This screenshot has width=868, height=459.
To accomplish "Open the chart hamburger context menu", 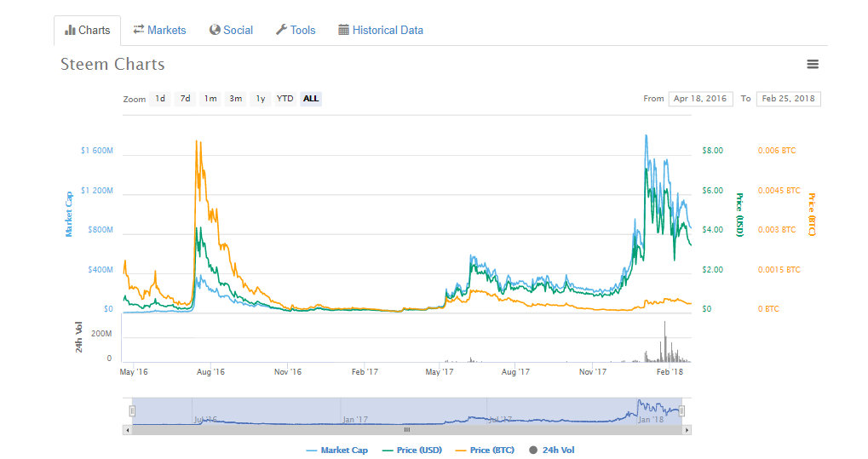I will [813, 64].
